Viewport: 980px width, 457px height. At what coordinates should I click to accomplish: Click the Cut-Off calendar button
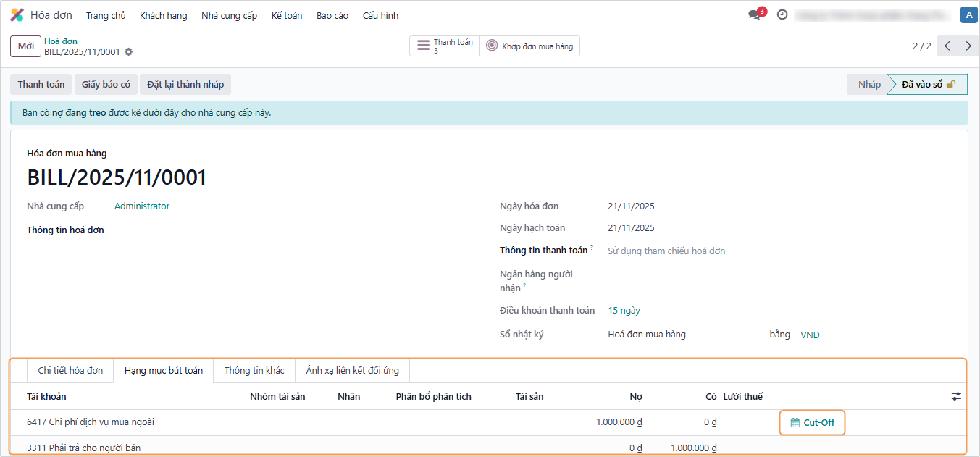click(812, 422)
